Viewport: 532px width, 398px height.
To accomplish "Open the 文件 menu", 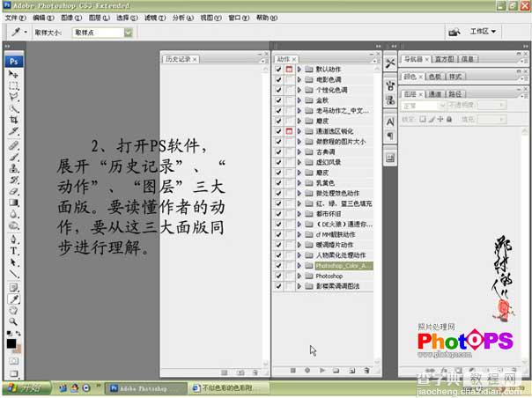I will (16, 18).
